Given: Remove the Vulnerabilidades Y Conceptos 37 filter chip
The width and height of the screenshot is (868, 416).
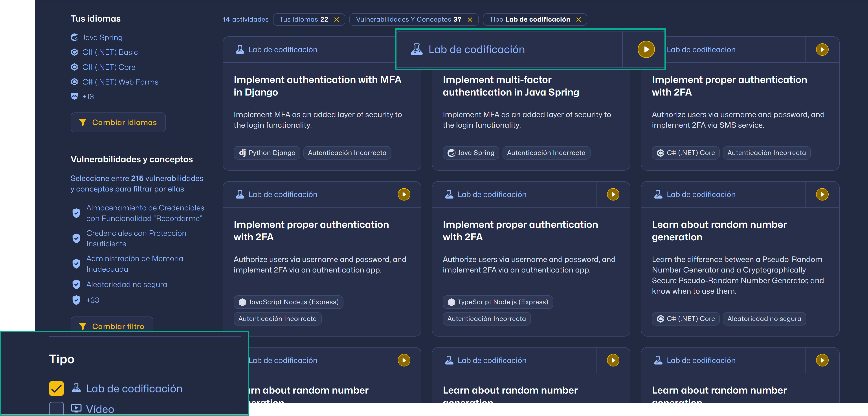Looking at the screenshot, I should (470, 20).
